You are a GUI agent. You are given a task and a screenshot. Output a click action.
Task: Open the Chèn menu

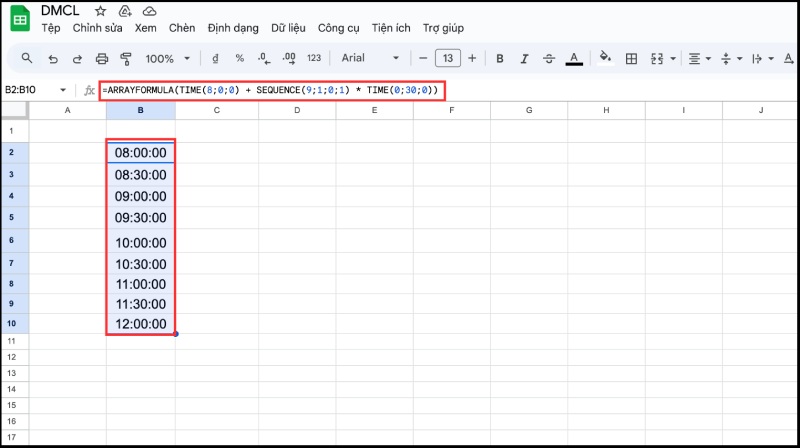tap(182, 28)
